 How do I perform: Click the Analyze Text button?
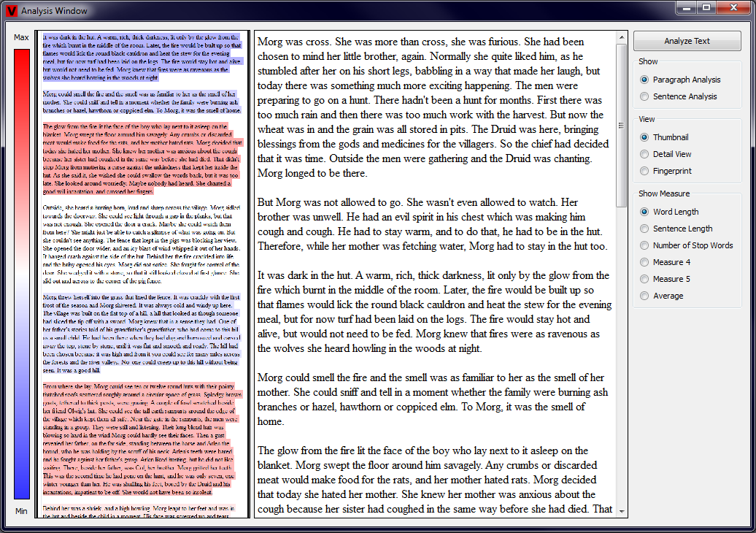pos(687,41)
